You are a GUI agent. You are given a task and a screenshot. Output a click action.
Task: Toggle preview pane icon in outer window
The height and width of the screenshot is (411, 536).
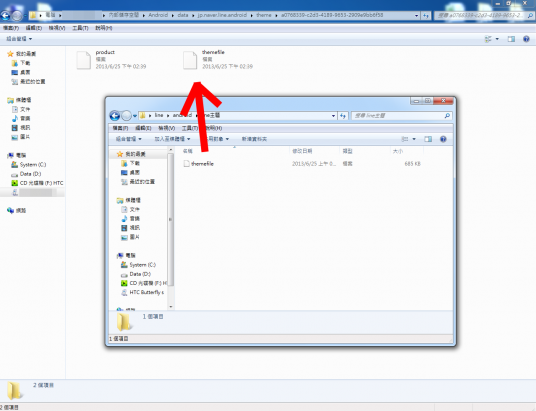511,39
